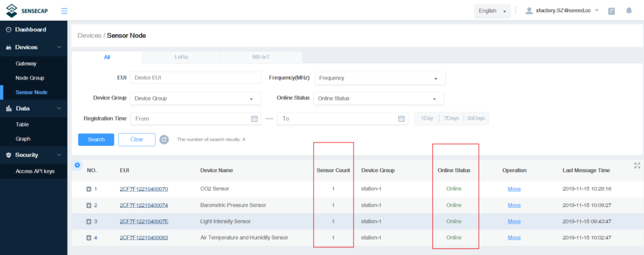644x255 pixels.
Task: Open the notifications bell icon
Action: coord(629,11)
